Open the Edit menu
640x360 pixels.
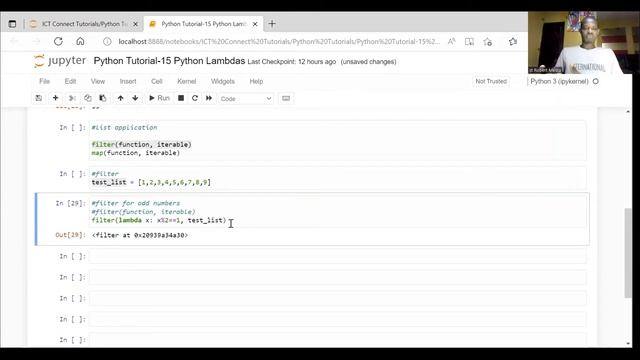pyautogui.click(x=70, y=81)
